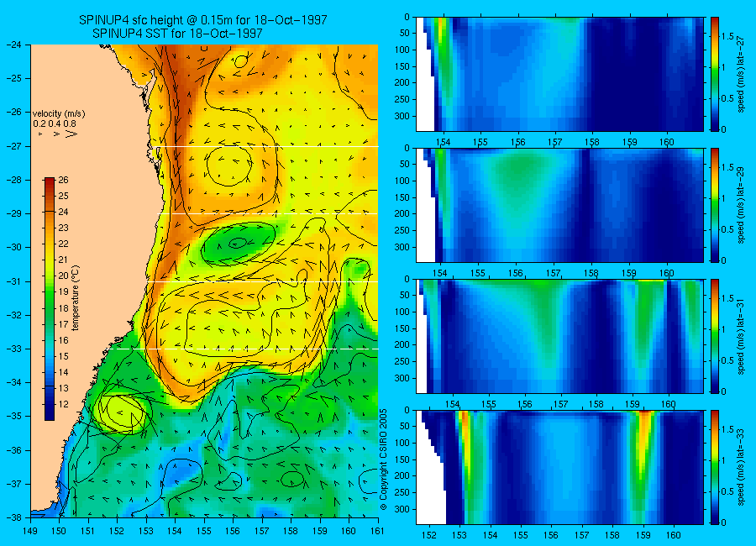Click the '-27' latitude label on the map
This screenshot has height=546, width=756.
[x=13, y=146]
